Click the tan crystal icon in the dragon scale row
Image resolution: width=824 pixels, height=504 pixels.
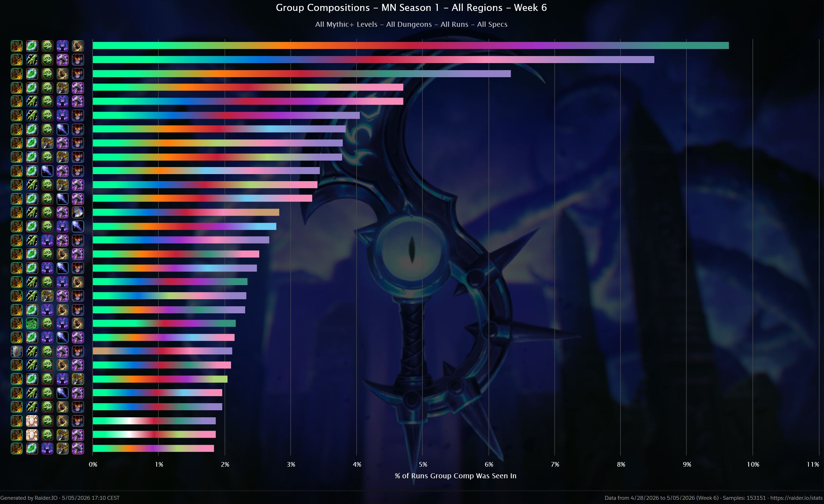tap(78, 324)
